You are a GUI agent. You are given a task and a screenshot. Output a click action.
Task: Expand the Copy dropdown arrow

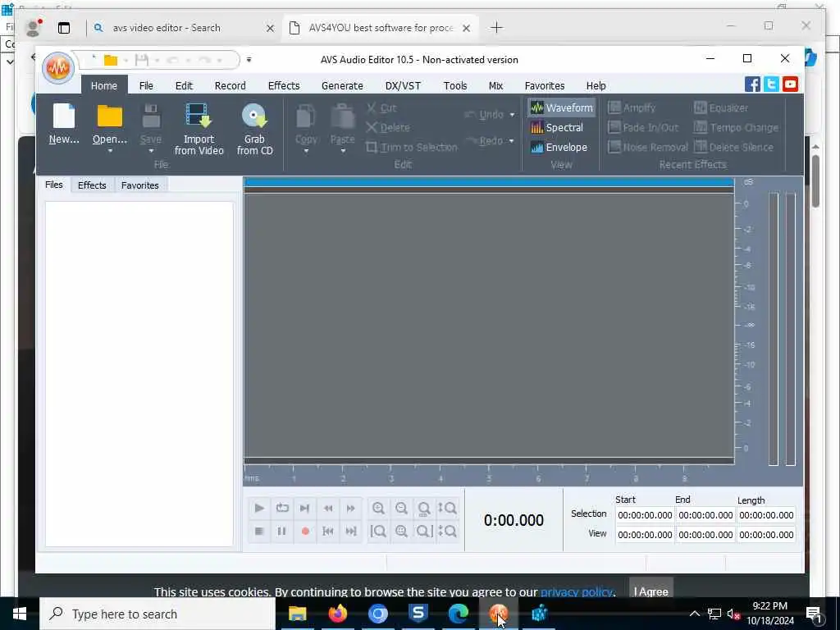(x=306, y=151)
